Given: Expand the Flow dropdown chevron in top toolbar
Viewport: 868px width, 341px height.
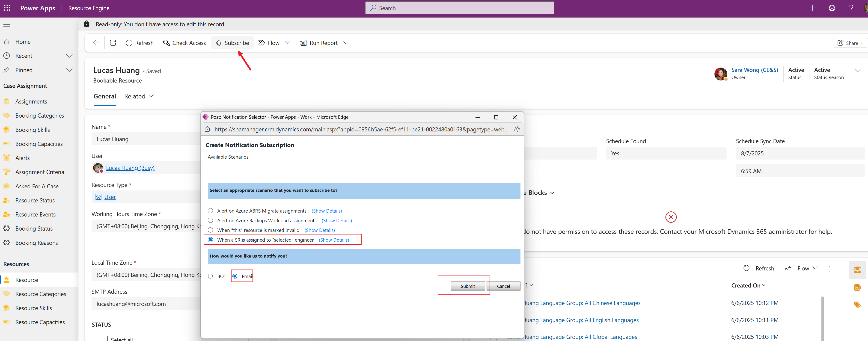Looking at the screenshot, I should [287, 43].
